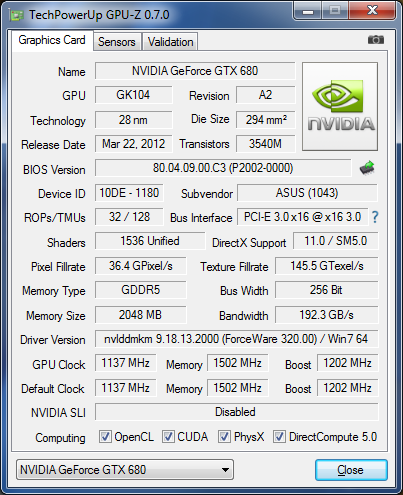Image resolution: width=403 pixels, height=495 pixels.
Task: Click the camera screenshot icon
Action: (x=376, y=40)
